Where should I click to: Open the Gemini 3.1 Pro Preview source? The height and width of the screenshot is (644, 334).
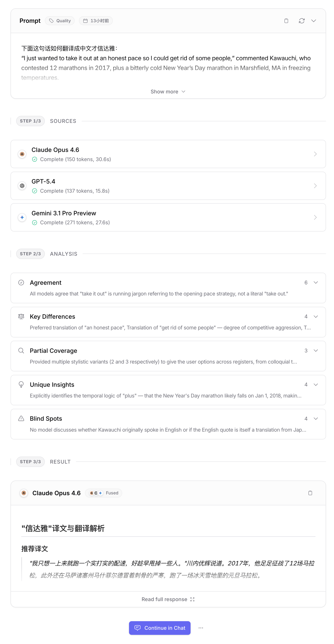[168, 217]
